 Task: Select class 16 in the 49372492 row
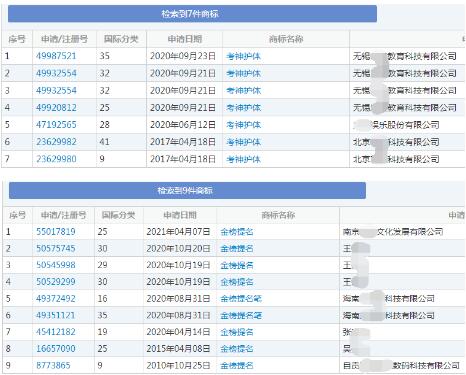(x=103, y=298)
